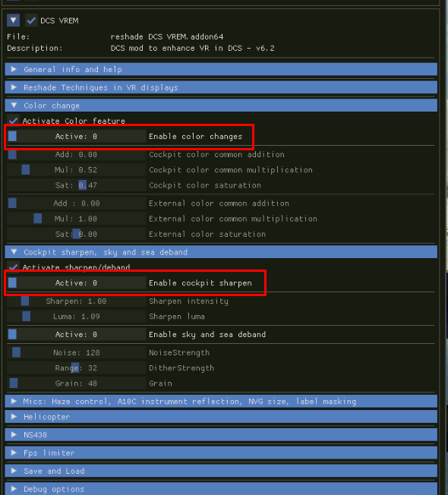Click the 'External color saturation' label

(x=207, y=235)
